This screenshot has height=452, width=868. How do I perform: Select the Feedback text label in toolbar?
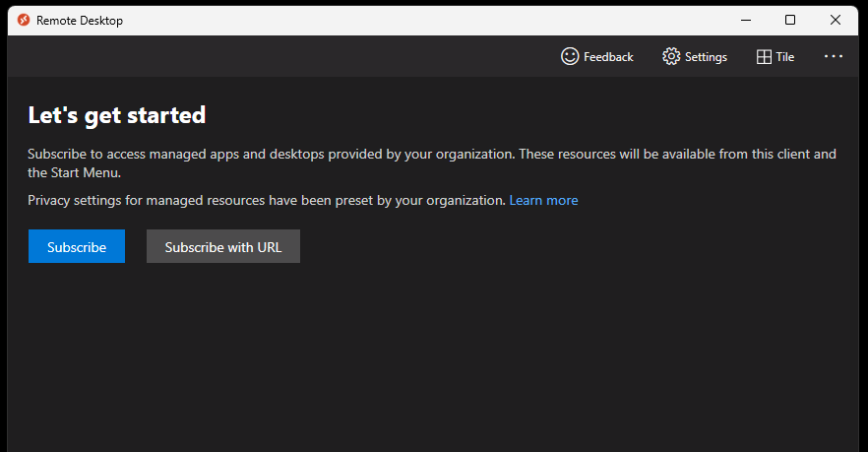point(608,57)
